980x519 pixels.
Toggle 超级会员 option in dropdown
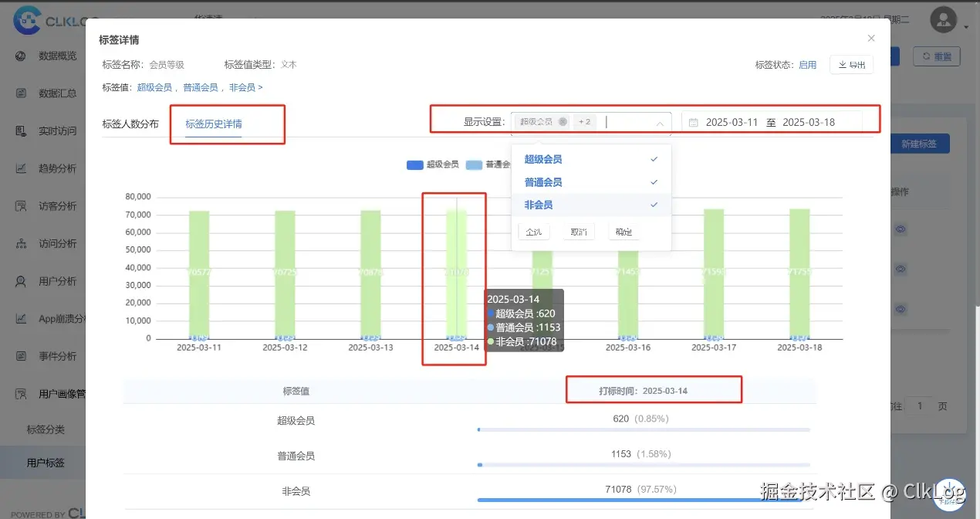591,159
